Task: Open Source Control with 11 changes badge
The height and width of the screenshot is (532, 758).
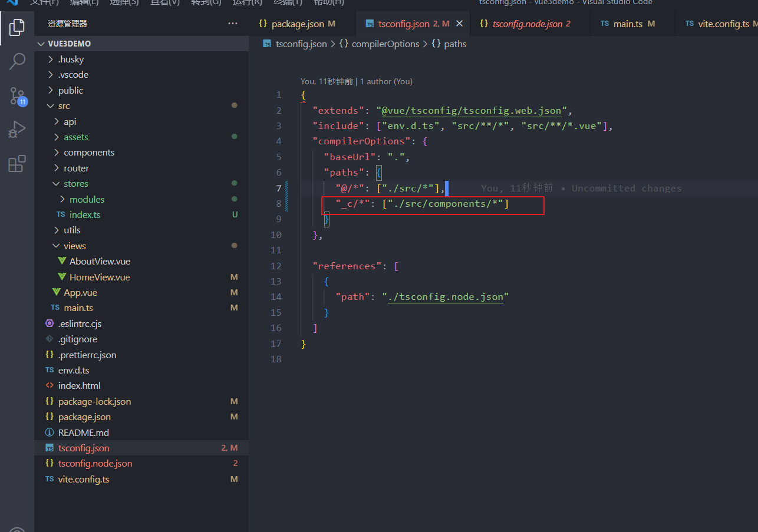Action: [17, 95]
